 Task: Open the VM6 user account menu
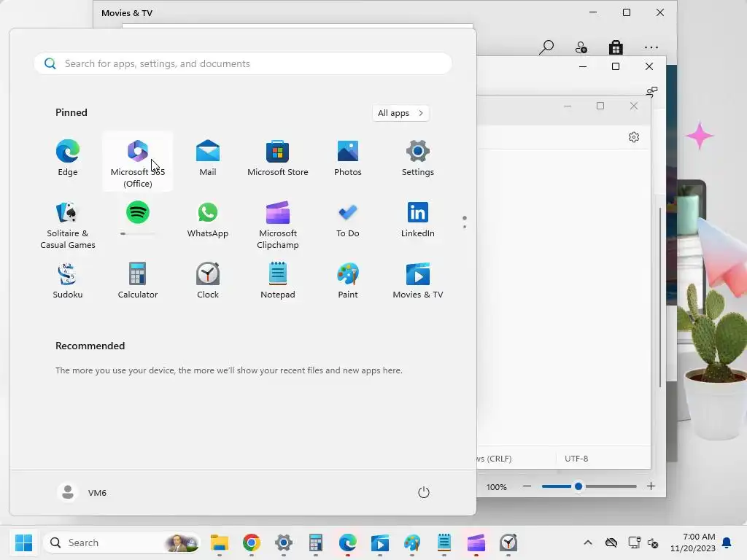[82, 492]
